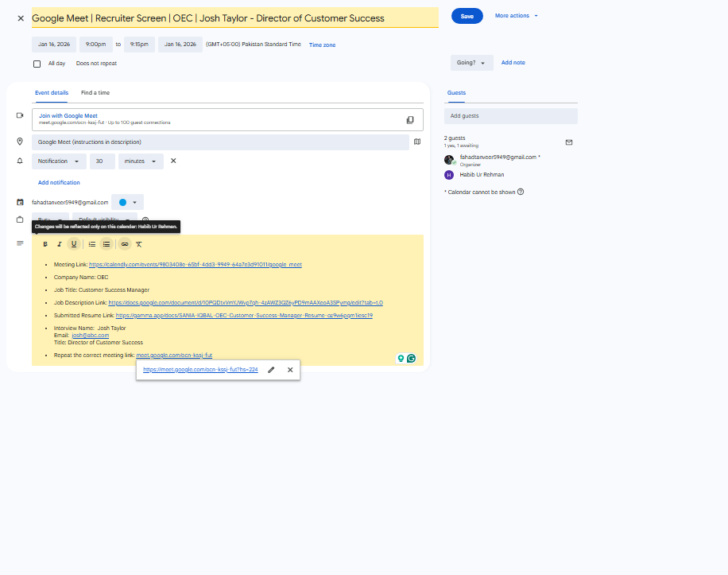Join with Google Meet

click(68, 115)
